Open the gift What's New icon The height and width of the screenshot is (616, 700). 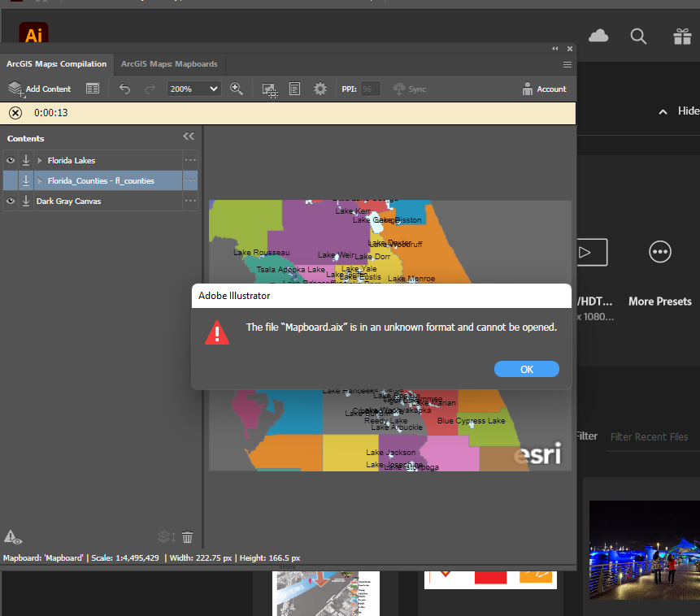(x=683, y=36)
